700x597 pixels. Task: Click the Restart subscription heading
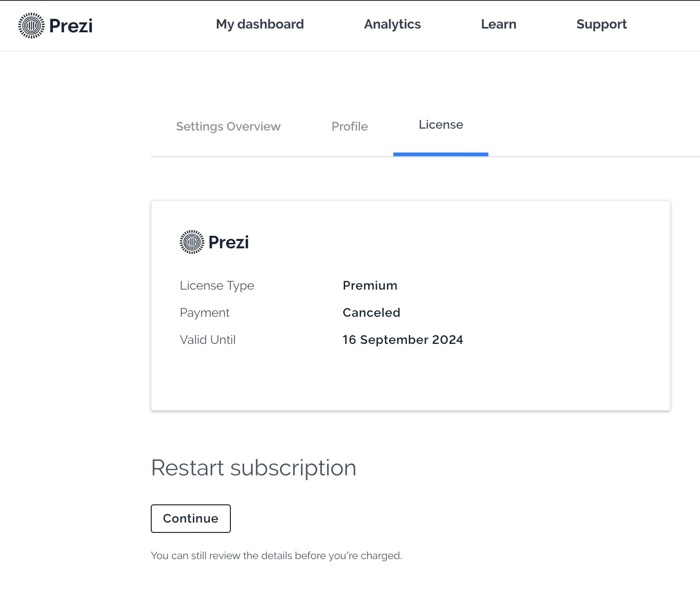tap(254, 468)
